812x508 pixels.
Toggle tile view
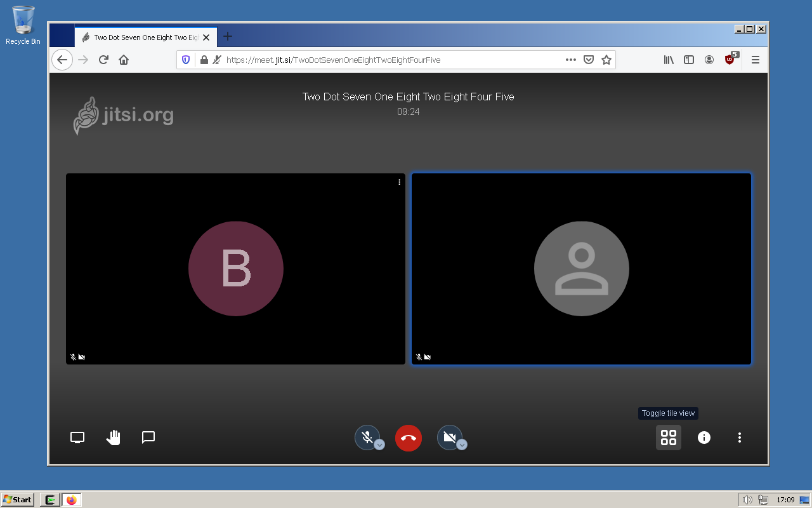pos(669,438)
